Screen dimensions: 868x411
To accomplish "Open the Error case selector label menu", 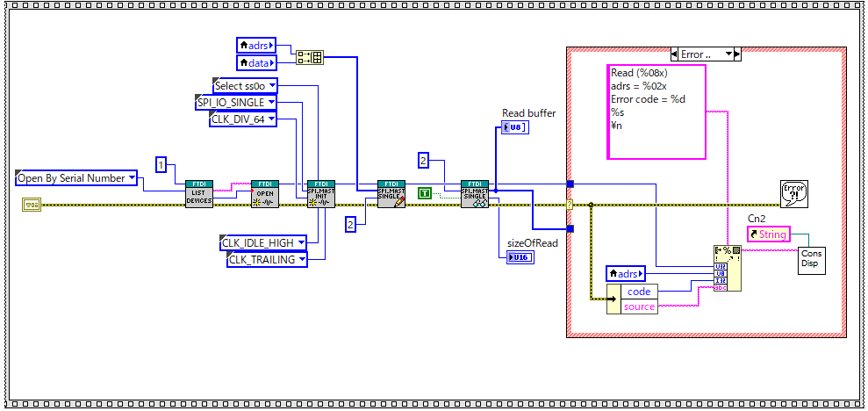I will click(735, 54).
